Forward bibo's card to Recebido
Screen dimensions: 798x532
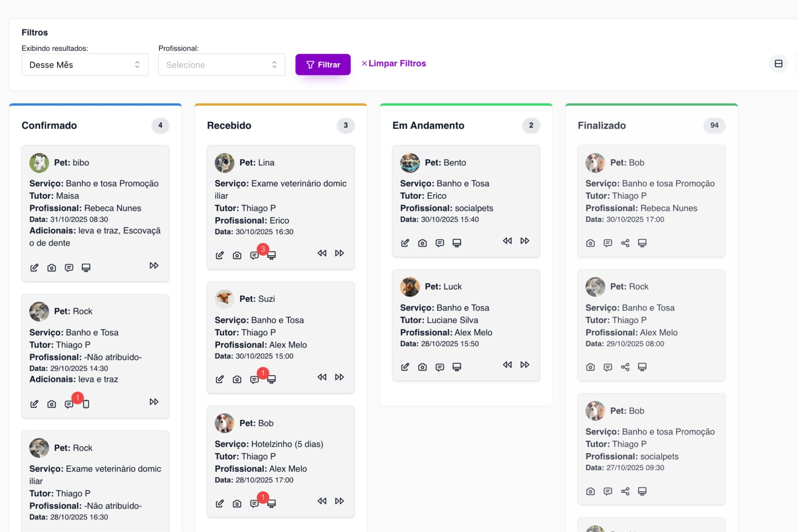pyautogui.click(x=154, y=265)
